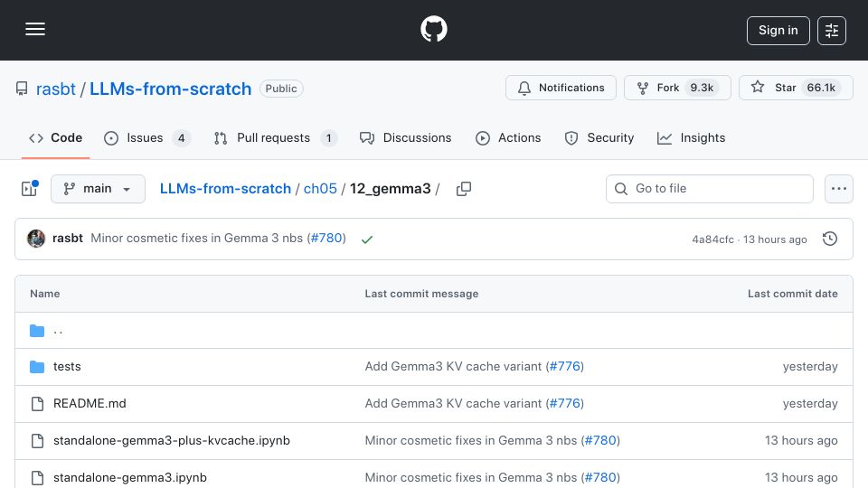868x488 pixels.
Task: Click standalone-gemma3-plus-kvcache.ipynb file icon
Action: tap(37, 441)
